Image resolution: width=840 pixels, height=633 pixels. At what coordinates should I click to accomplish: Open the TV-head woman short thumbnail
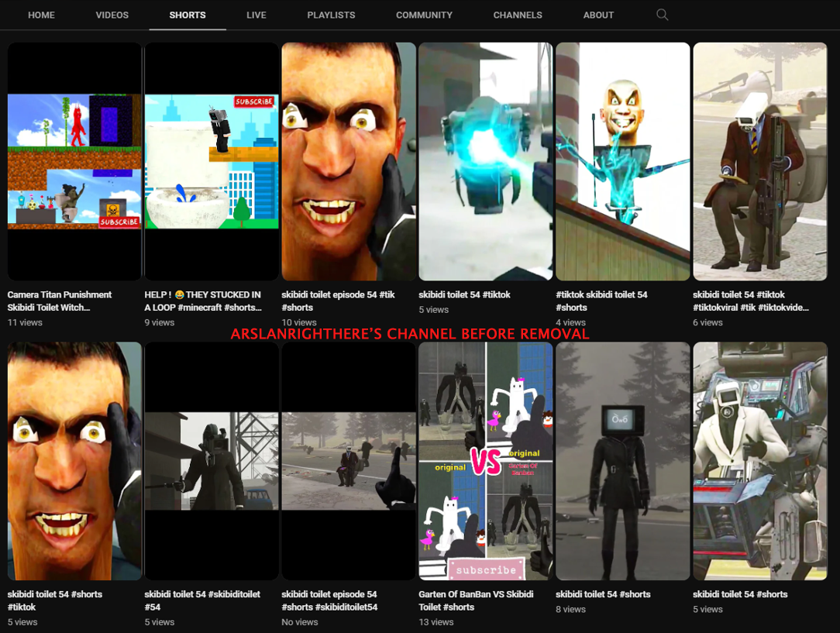coord(623,460)
